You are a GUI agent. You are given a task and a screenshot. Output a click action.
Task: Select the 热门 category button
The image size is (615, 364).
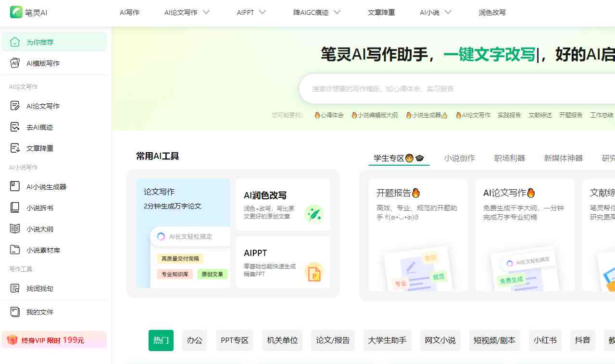click(161, 340)
